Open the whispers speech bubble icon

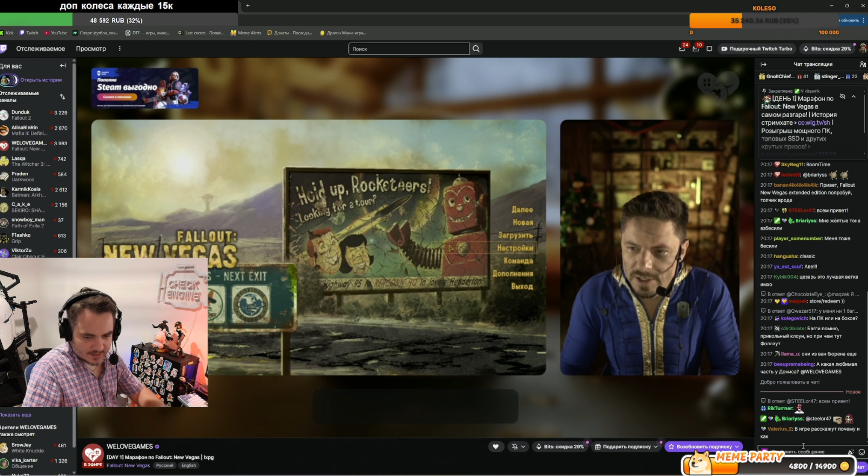709,49
